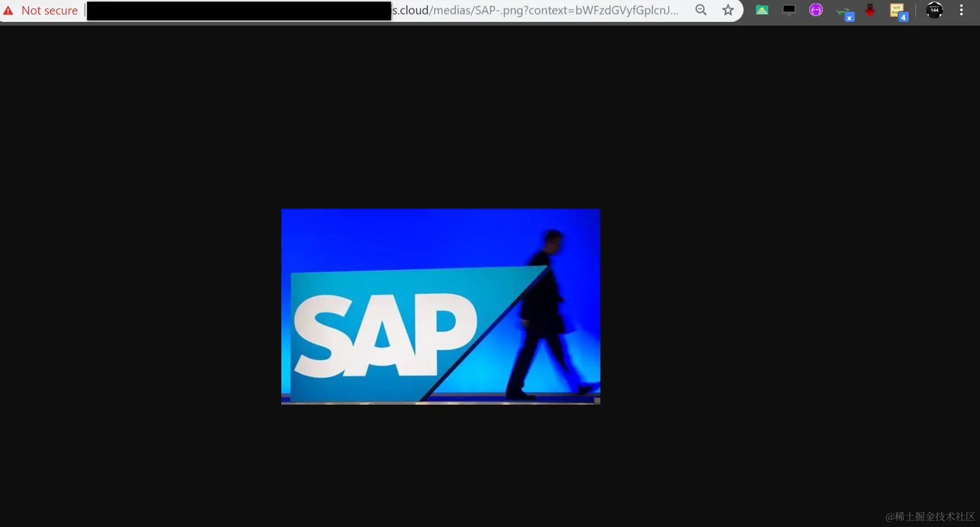Open the black monitor extension icon
The image size is (980, 527).
pyautogui.click(x=789, y=10)
